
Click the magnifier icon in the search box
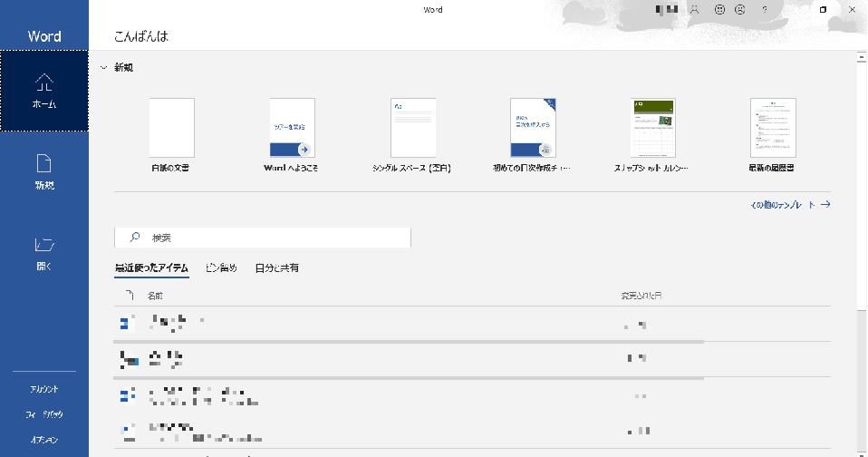pyautogui.click(x=134, y=238)
